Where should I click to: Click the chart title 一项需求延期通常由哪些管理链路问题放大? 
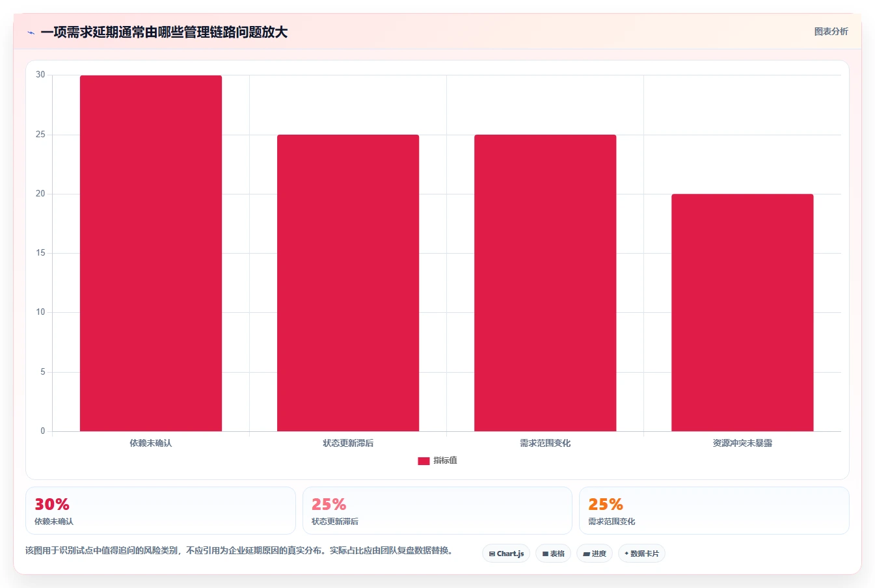pos(164,32)
